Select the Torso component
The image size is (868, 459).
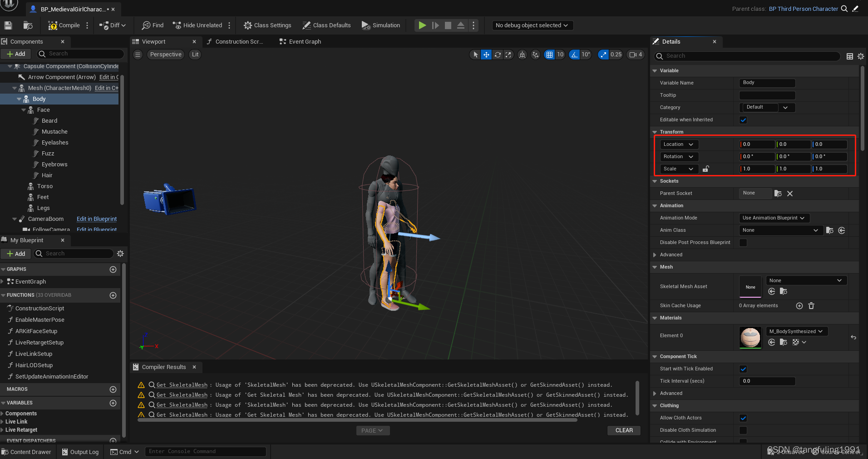(45, 186)
